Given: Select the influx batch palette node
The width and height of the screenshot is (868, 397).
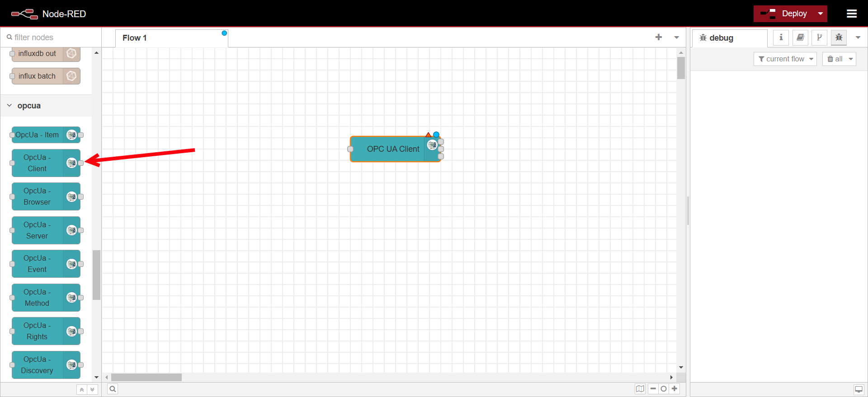Looking at the screenshot, I should click(x=46, y=76).
